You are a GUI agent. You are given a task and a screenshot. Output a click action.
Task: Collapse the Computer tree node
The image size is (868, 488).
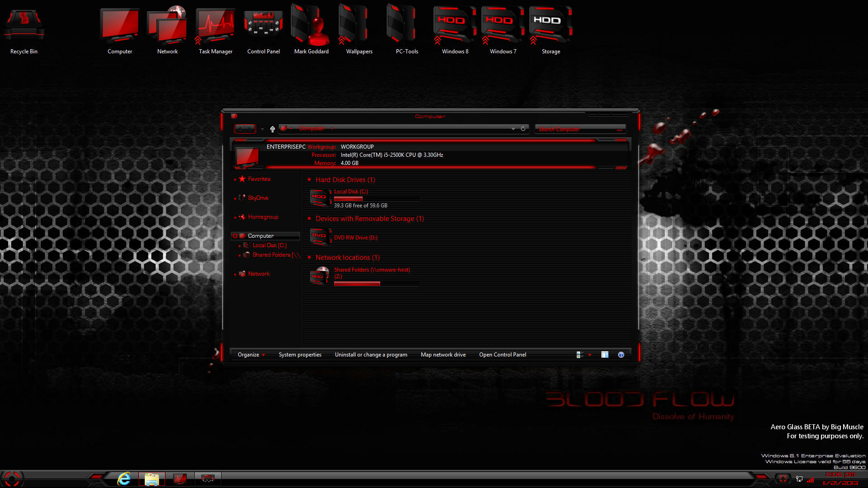(235, 236)
